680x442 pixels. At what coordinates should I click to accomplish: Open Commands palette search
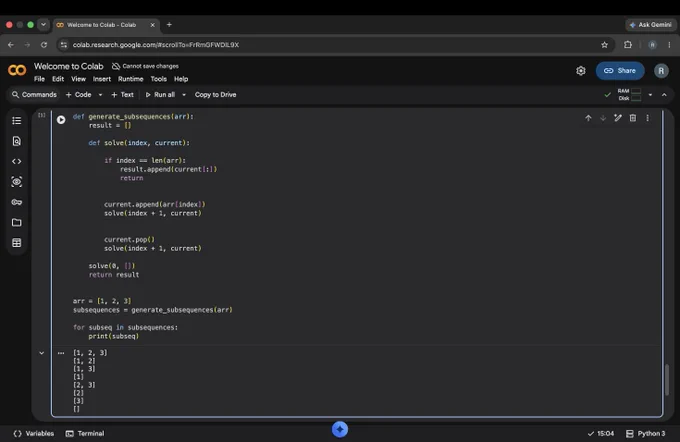[34, 95]
